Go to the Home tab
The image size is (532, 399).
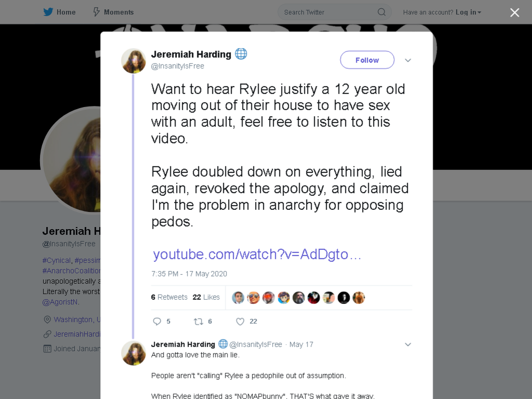[59, 12]
